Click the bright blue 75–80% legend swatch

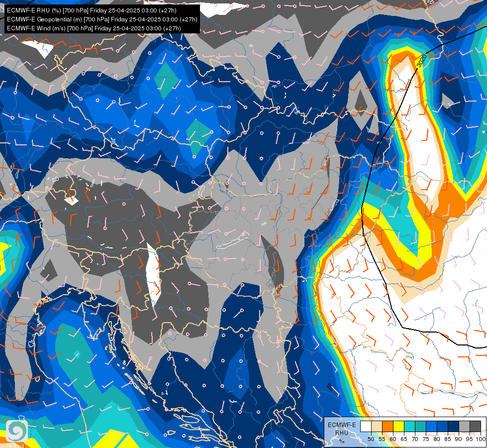[x=431, y=426]
